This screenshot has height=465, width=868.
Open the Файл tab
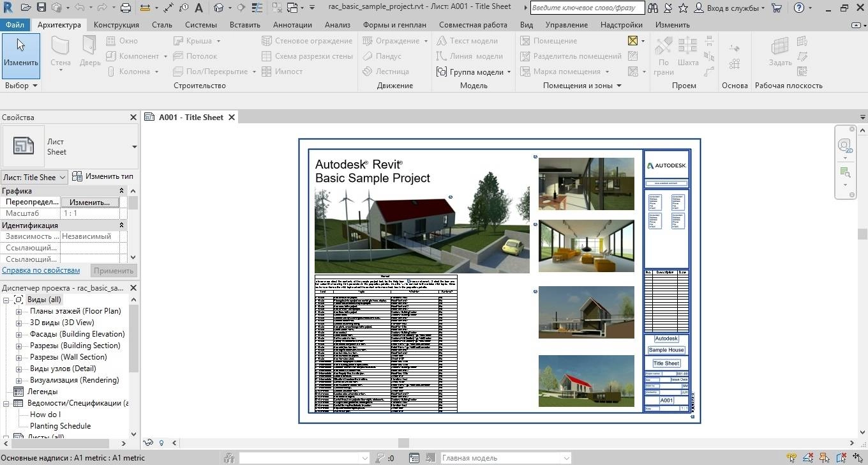15,25
